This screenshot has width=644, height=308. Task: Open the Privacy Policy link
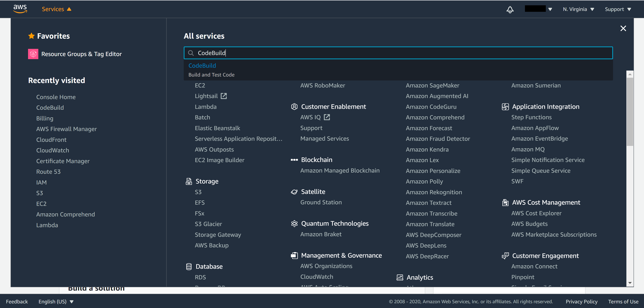click(x=582, y=302)
